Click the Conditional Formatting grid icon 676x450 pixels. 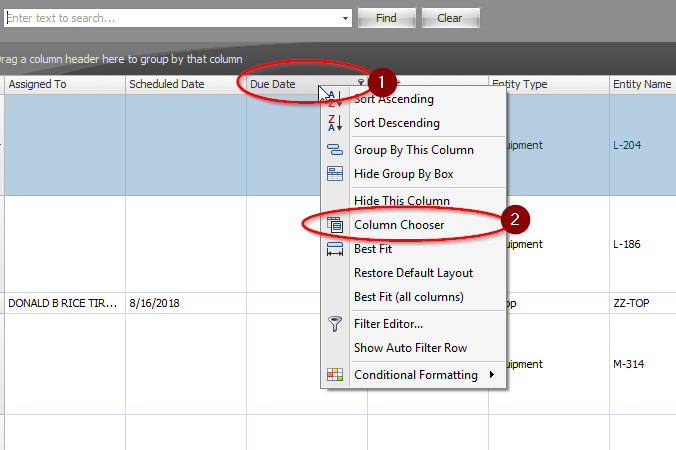(x=335, y=375)
